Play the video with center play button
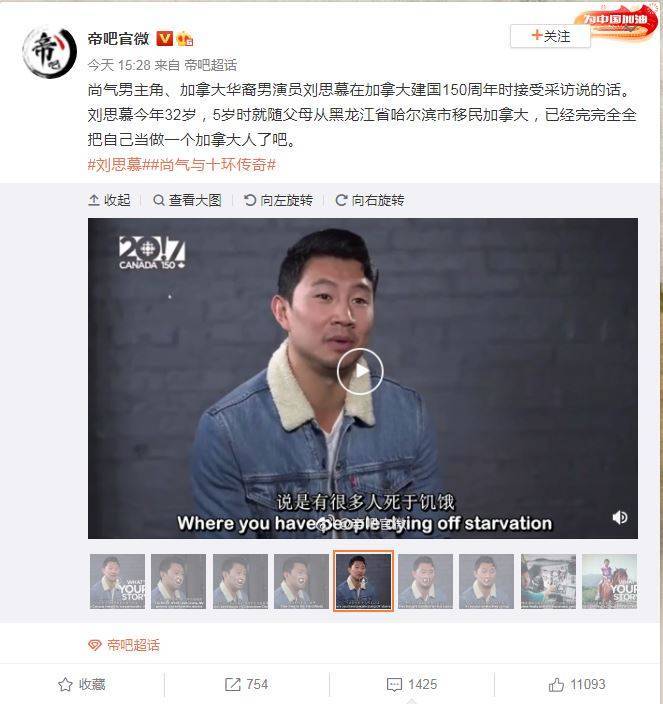Screen dimensions: 663x704 point(360,371)
